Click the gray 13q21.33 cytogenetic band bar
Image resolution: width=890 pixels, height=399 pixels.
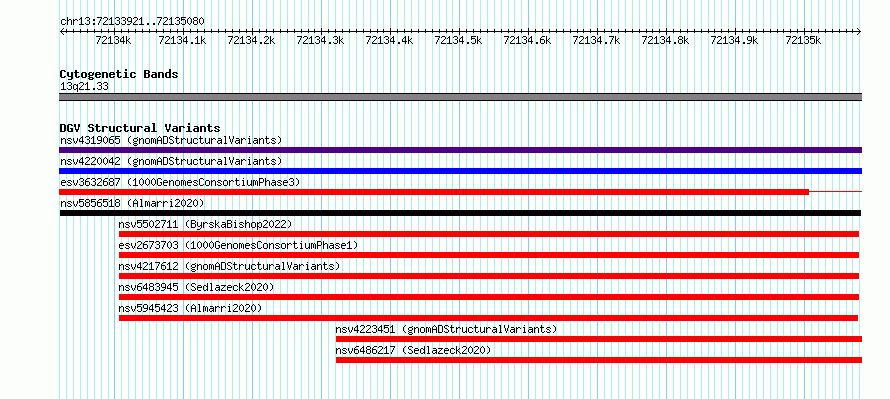click(x=460, y=97)
